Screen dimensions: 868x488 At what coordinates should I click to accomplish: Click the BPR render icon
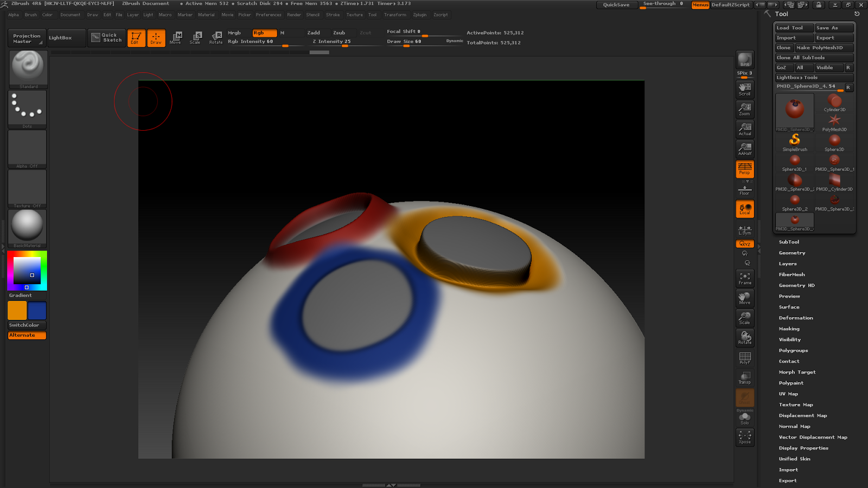tap(744, 61)
